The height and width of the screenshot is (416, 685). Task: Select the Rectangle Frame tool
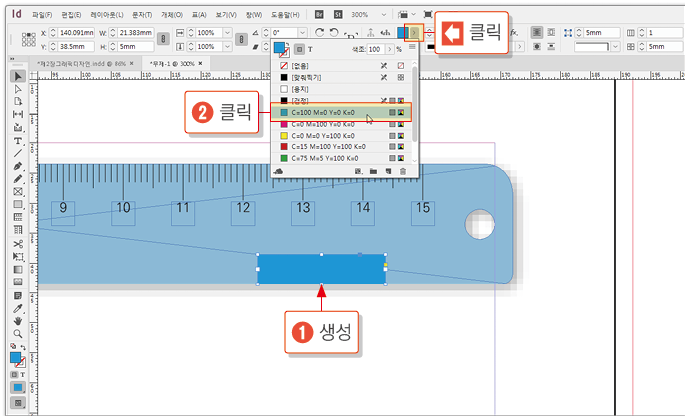(18, 191)
